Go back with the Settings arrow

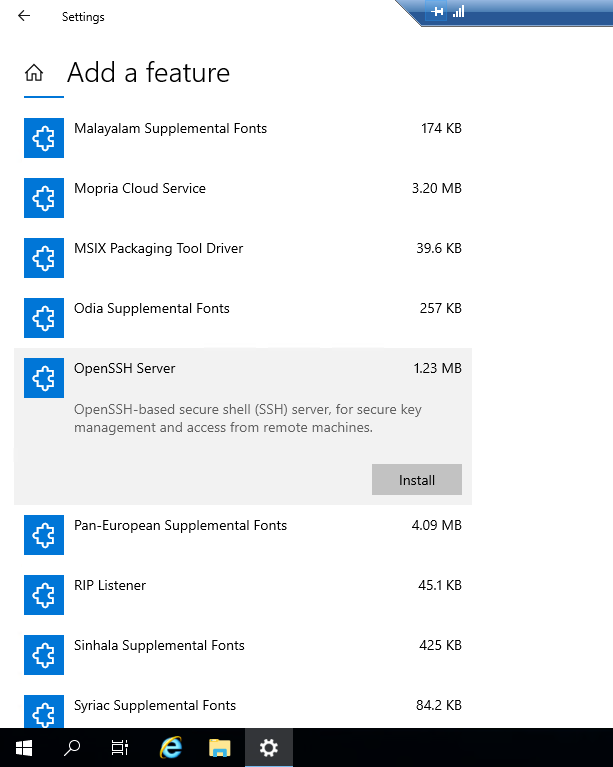pos(24,16)
